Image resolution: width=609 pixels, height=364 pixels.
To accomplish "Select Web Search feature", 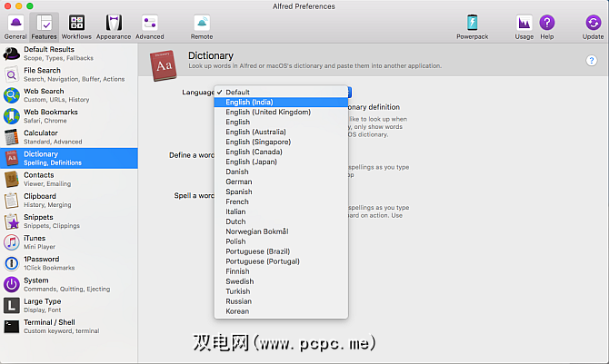I will (69, 95).
